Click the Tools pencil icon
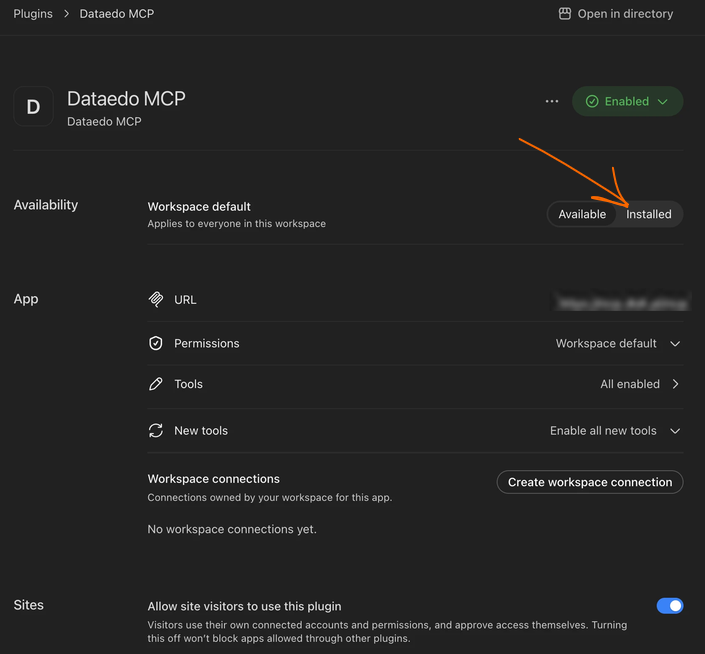Image resolution: width=705 pixels, height=654 pixels. point(156,384)
